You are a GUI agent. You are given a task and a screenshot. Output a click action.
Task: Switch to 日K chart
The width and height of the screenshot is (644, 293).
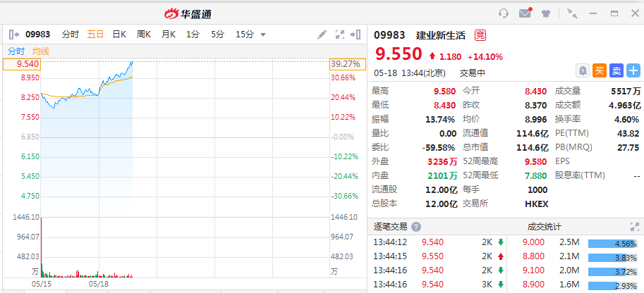click(x=119, y=35)
